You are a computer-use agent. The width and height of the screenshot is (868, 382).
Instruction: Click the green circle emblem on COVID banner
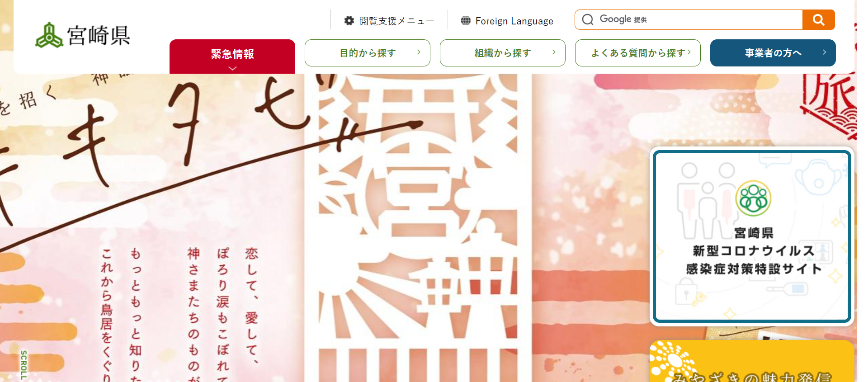tap(753, 198)
